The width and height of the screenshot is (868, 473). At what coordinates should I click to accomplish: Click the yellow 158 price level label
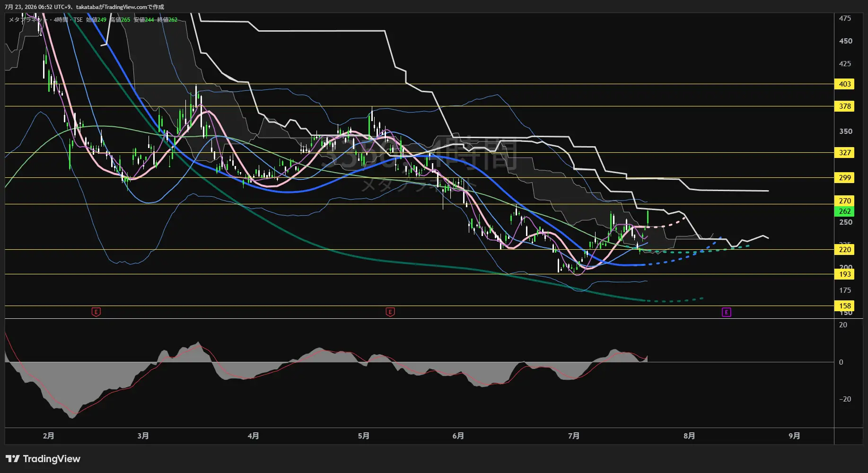pyautogui.click(x=845, y=306)
